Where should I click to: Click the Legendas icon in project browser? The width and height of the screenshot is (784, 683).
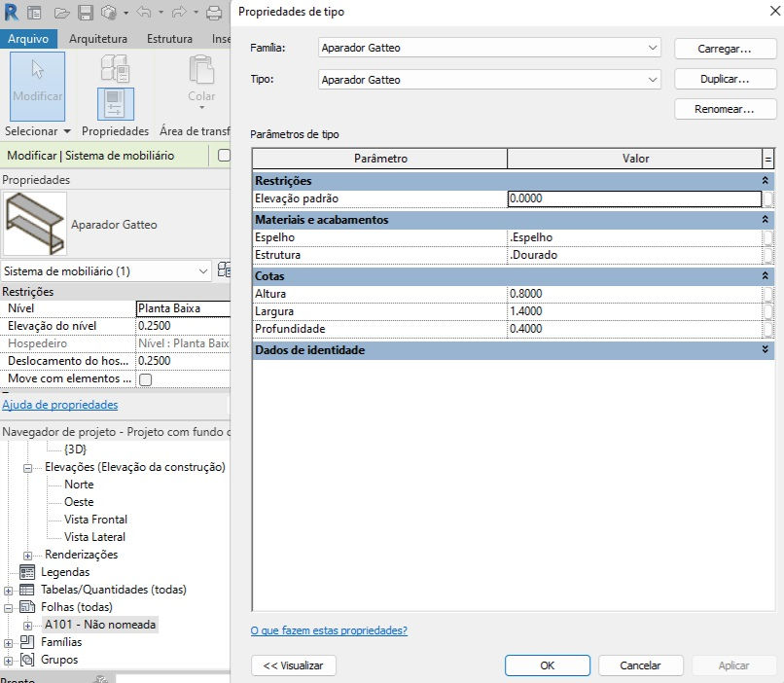(x=27, y=572)
